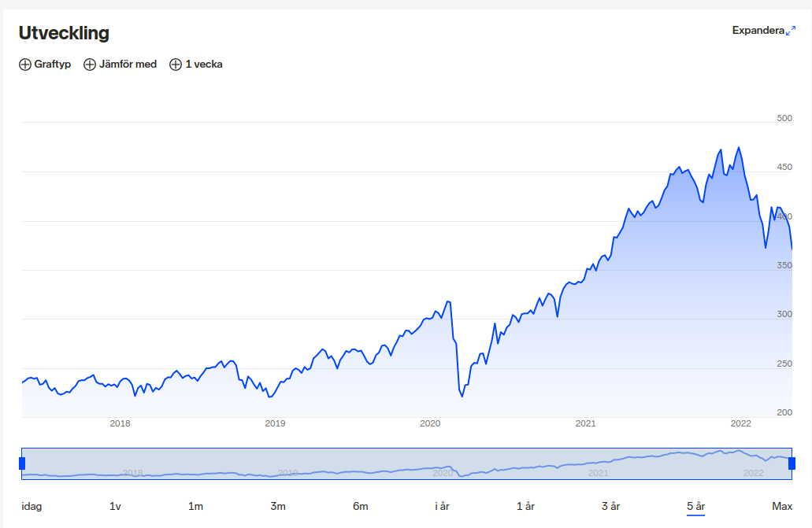The image size is (812, 528).
Task: Show the Max time range
Action: [781, 506]
